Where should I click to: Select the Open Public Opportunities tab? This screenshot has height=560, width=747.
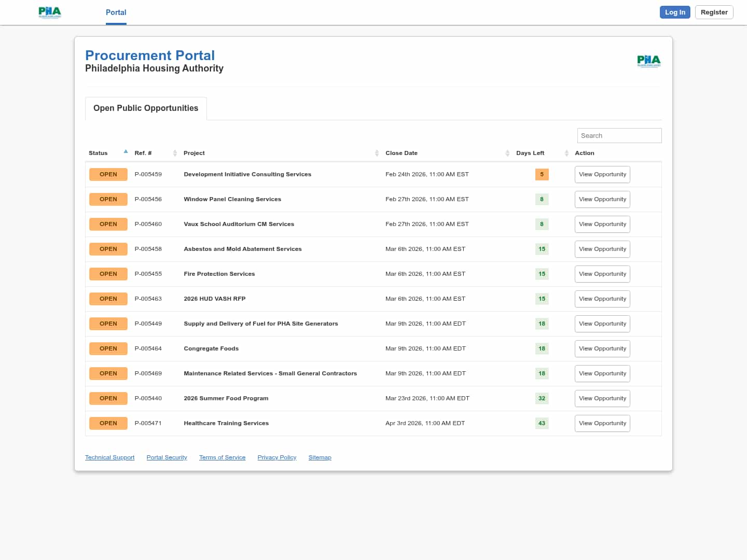pyautogui.click(x=146, y=108)
